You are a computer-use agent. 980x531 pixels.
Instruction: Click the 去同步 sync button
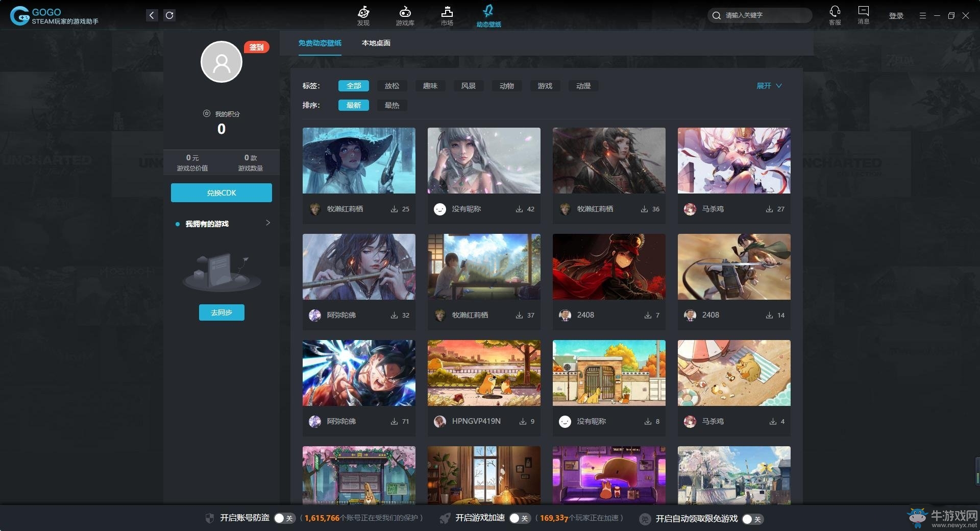click(222, 312)
